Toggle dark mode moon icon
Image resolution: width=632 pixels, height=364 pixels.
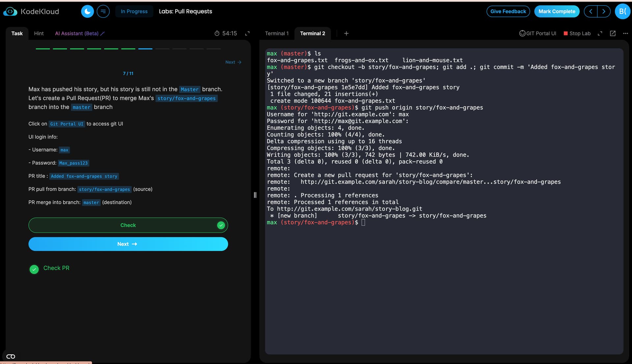pos(87,12)
